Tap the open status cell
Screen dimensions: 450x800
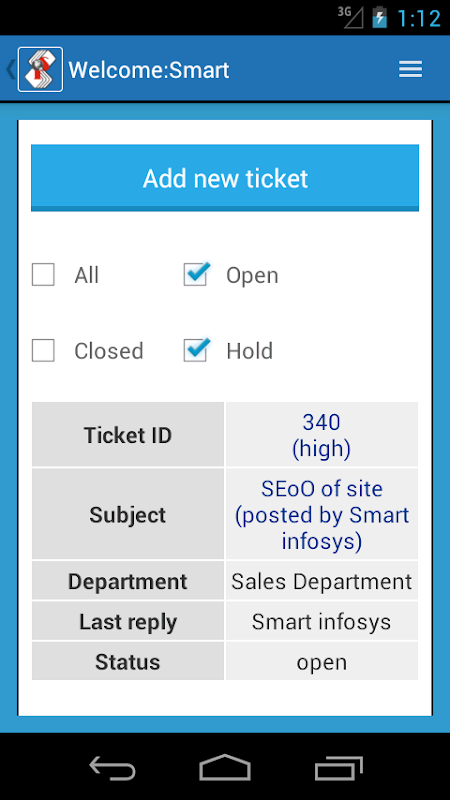coord(321,662)
